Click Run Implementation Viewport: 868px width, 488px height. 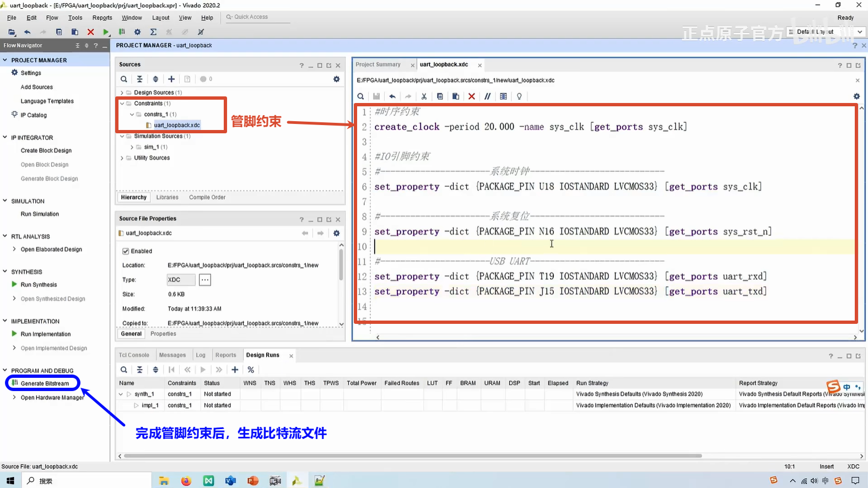tap(46, 334)
